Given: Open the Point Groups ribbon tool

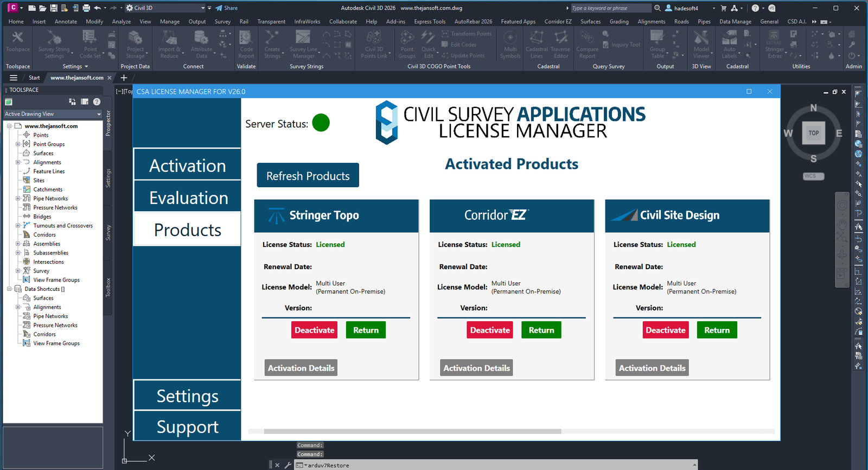Looking at the screenshot, I should [x=407, y=45].
